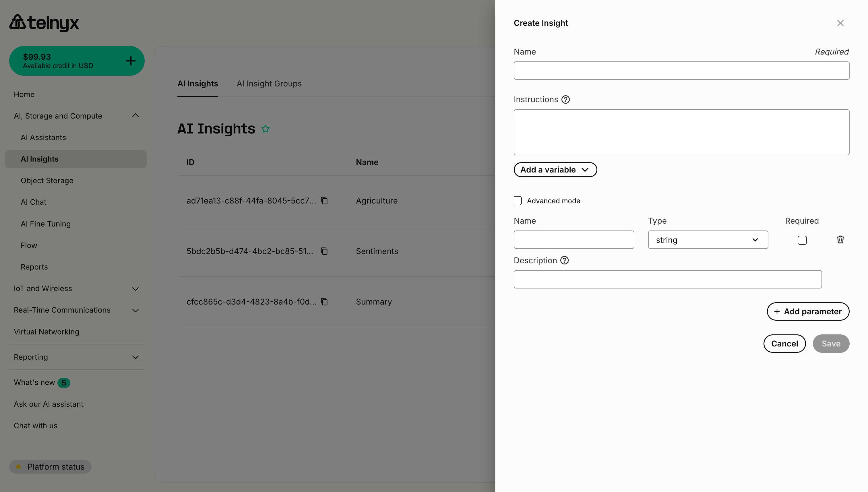Add credit using the plus icon
The height and width of the screenshot is (492, 868).
(x=130, y=61)
